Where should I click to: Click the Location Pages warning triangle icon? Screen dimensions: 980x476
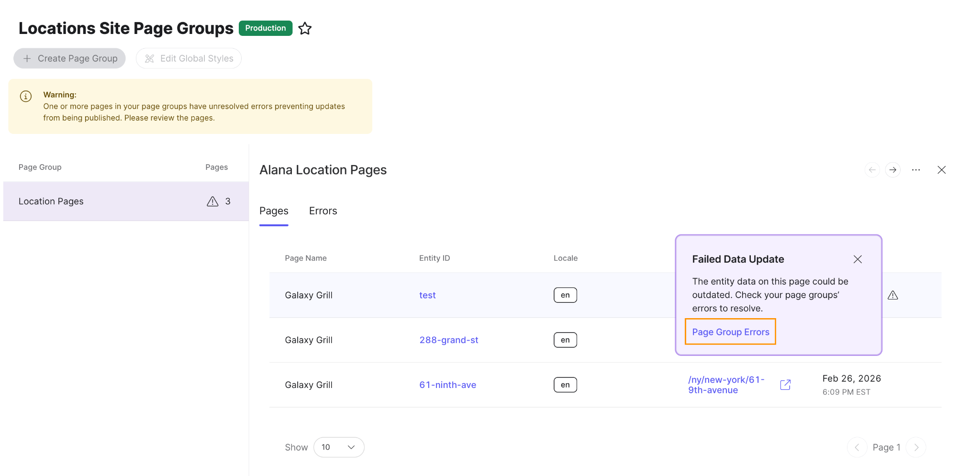click(212, 201)
